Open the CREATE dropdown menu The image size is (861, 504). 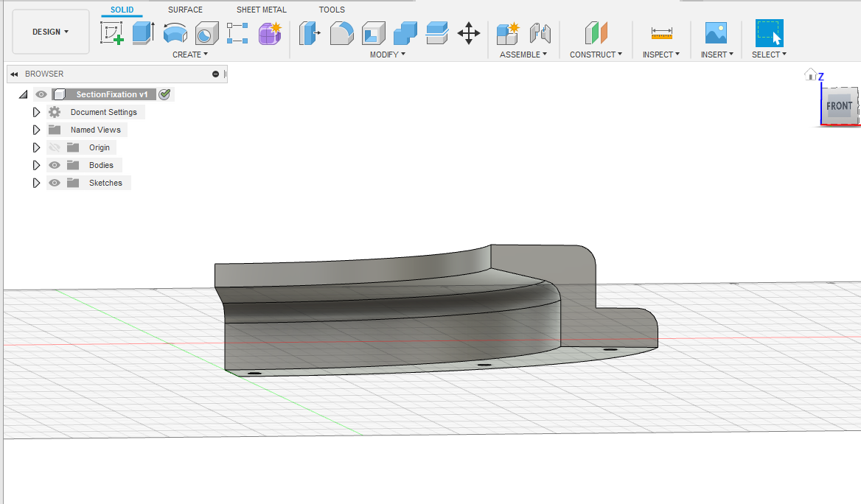coord(190,55)
